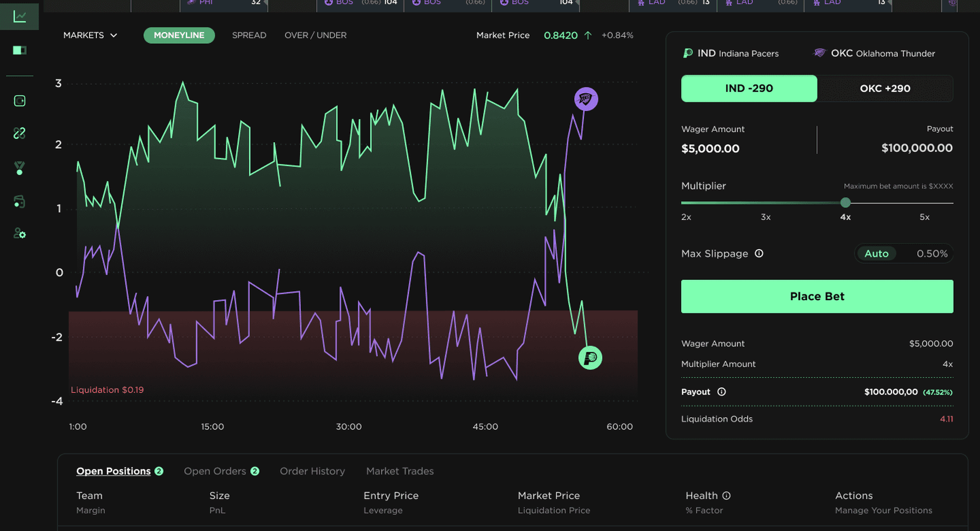The width and height of the screenshot is (980, 531).
Task: Switch to the SPREAD market tab
Action: click(x=249, y=35)
